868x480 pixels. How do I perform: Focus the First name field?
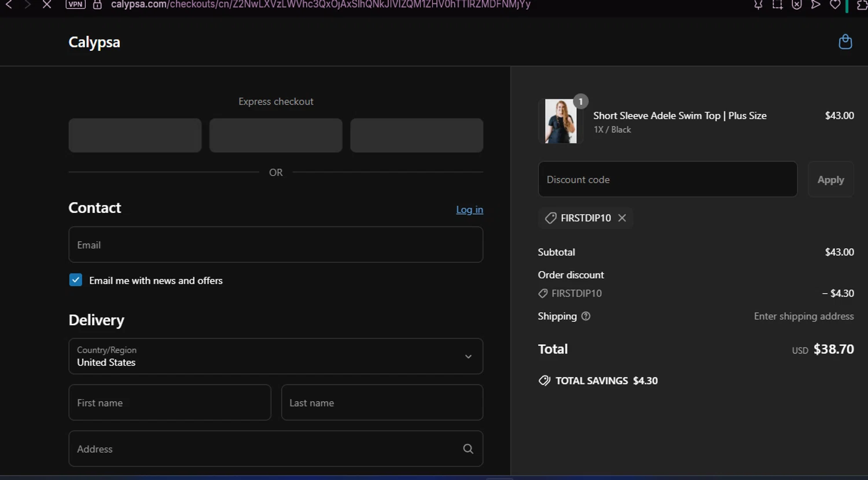pos(170,403)
